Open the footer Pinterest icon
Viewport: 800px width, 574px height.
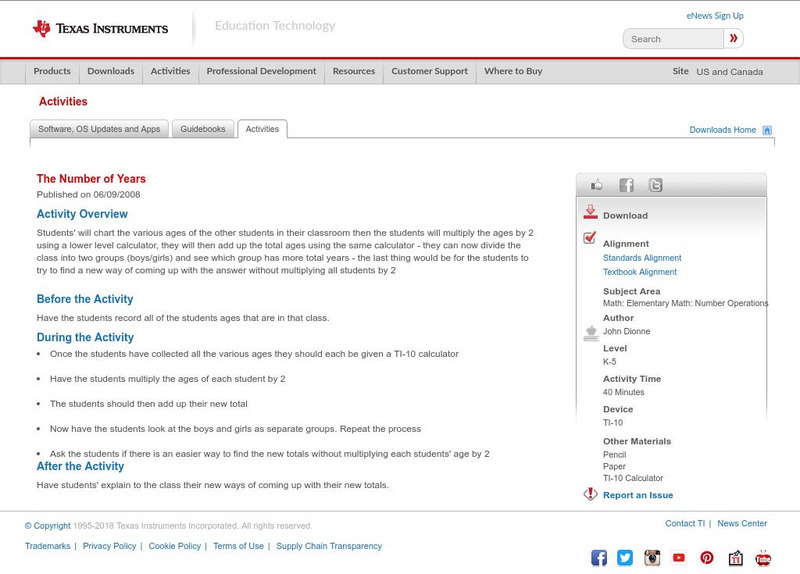707,558
